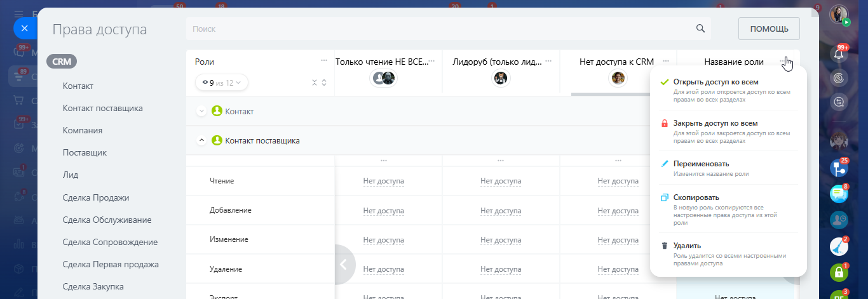Choose Удалить in the role menu

[x=728, y=253]
